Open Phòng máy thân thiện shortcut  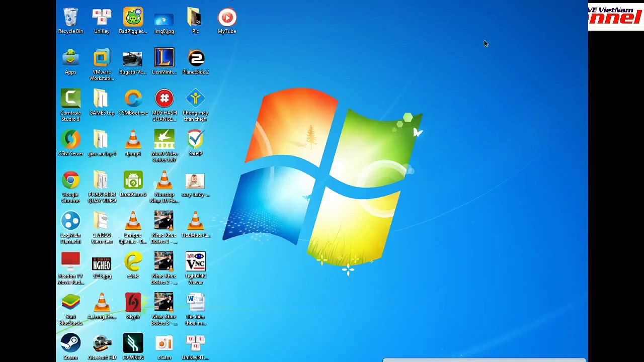[x=195, y=105]
